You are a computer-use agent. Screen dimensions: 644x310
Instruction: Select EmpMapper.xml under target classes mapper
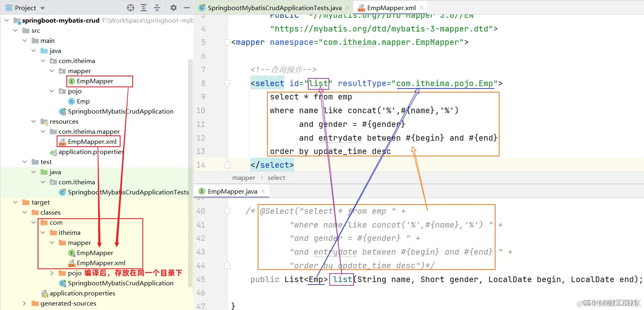click(x=101, y=263)
